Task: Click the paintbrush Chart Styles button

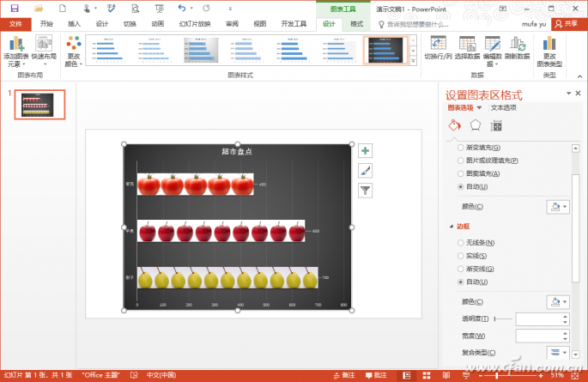Action: pyautogui.click(x=366, y=171)
